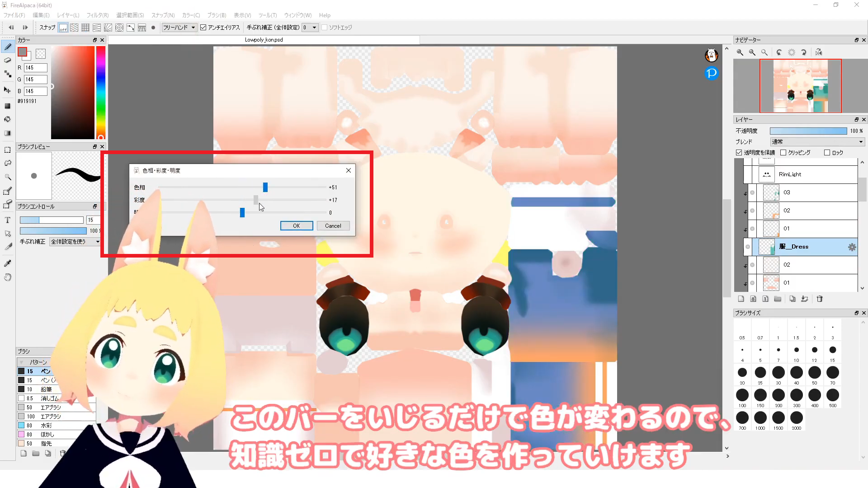The image size is (868, 488).
Task: Select the Eraser tool
Action: click(x=8, y=60)
